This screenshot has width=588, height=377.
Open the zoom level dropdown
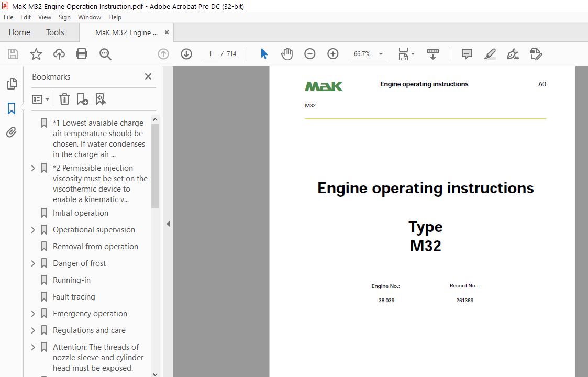381,54
